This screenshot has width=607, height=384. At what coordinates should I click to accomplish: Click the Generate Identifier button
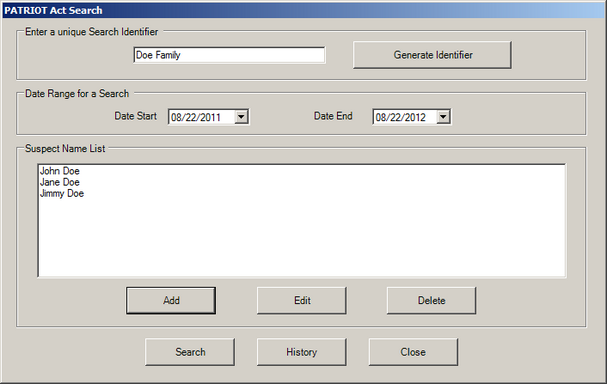(432, 55)
